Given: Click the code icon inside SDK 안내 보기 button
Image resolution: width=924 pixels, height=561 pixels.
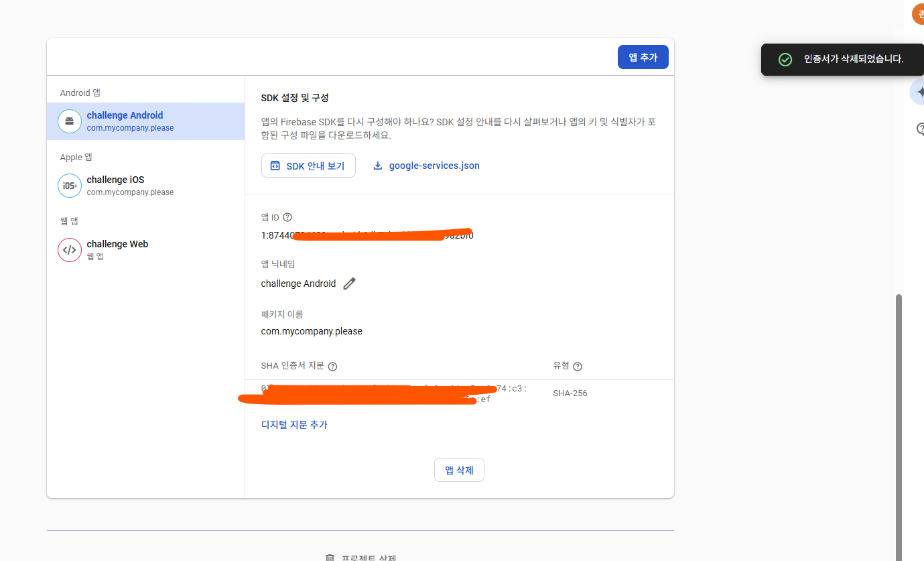Looking at the screenshot, I should (x=275, y=166).
